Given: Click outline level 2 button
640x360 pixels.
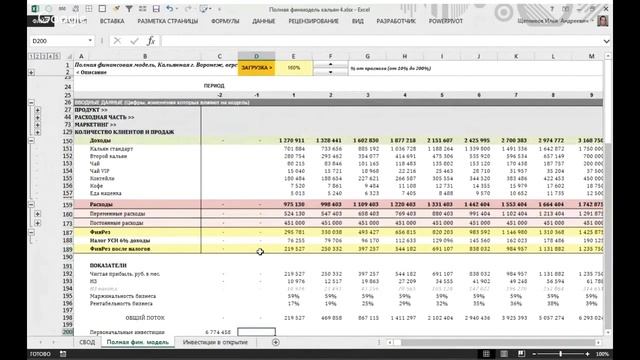Looking at the screenshot, I should (x=38, y=56).
